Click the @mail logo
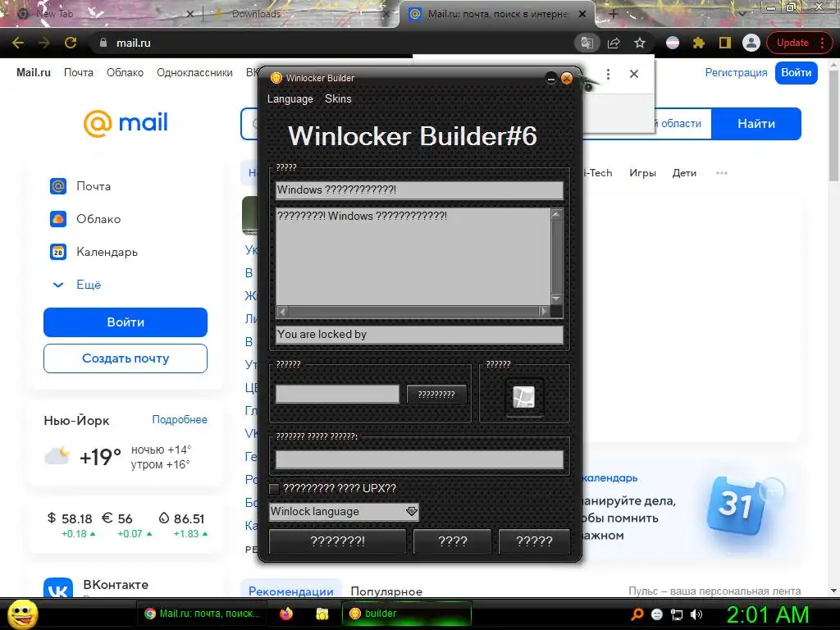The height and width of the screenshot is (630, 840). (x=126, y=123)
